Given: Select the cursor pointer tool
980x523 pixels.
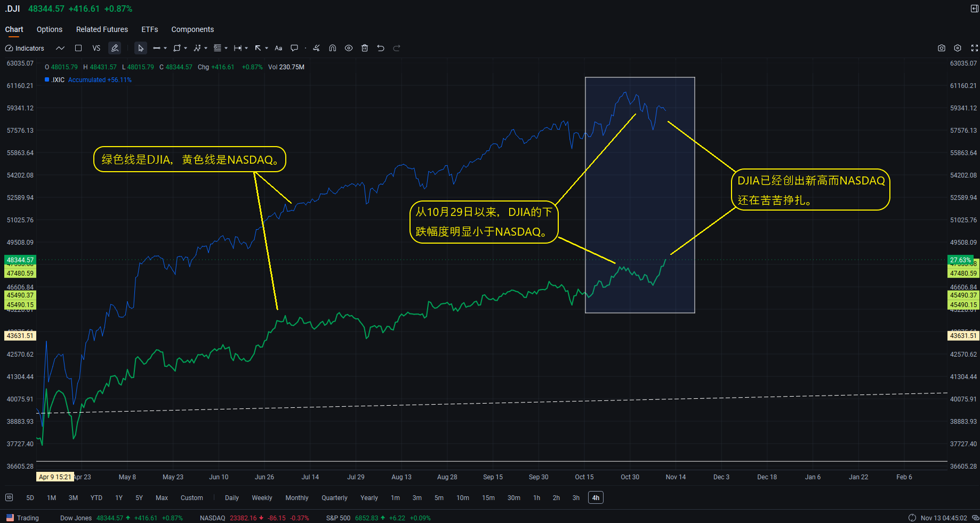Looking at the screenshot, I should click(140, 48).
